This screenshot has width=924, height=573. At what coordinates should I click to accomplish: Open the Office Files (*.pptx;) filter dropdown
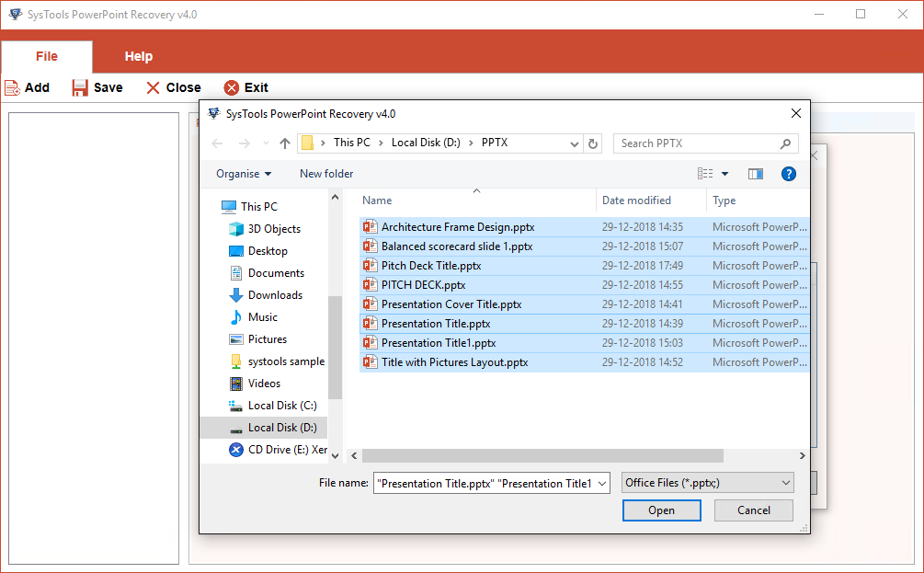(x=707, y=483)
